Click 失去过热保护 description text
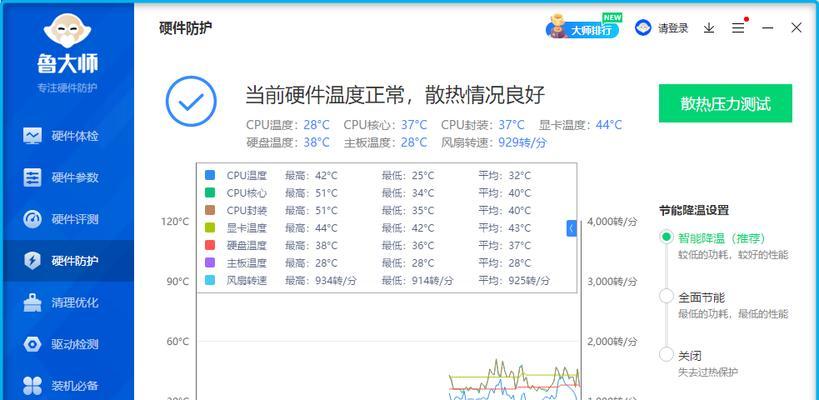The height and width of the screenshot is (400, 819). click(708, 373)
